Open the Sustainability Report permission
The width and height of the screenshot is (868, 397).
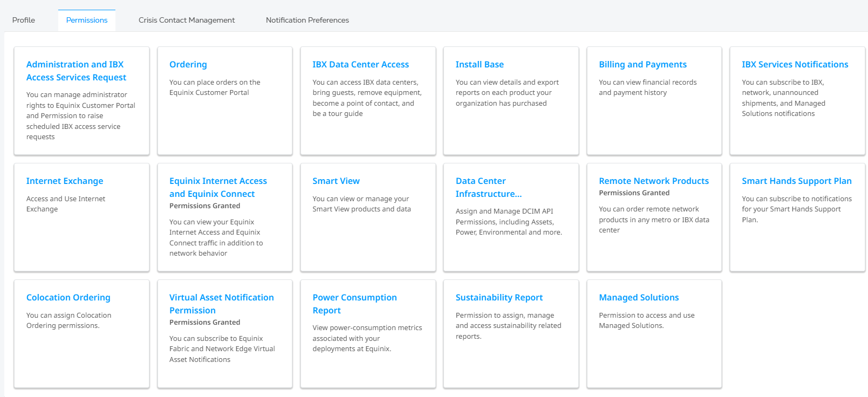tap(499, 297)
